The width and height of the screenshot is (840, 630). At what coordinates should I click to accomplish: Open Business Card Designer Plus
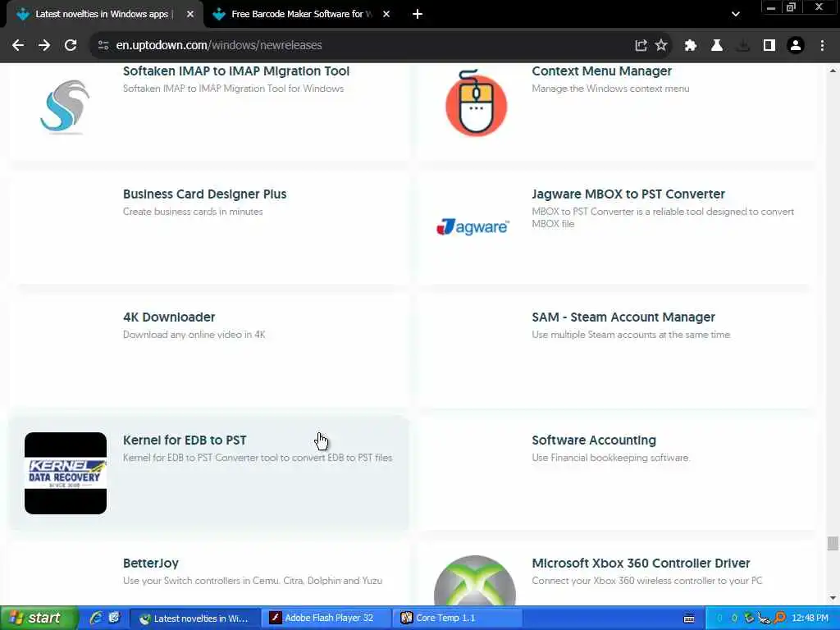pyautogui.click(x=204, y=194)
